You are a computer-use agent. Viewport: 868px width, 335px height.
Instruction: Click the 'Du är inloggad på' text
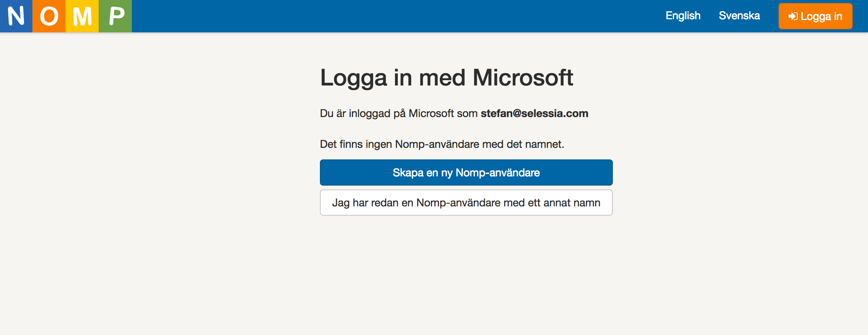363,114
